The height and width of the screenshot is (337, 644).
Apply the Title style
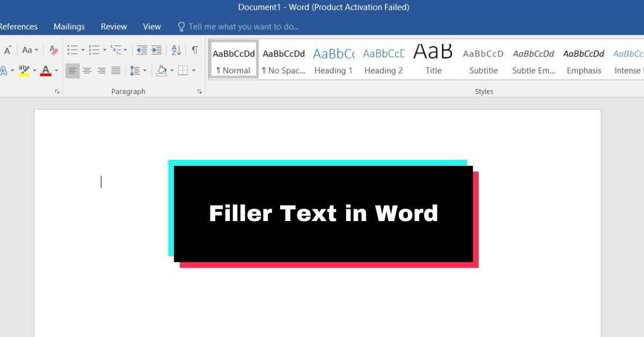(433, 60)
